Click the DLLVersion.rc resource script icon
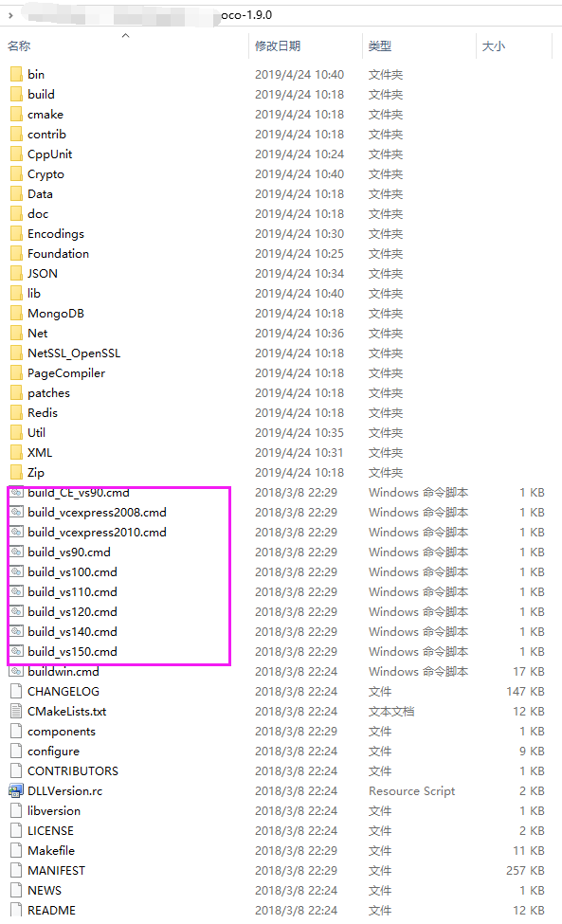The width and height of the screenshot is (562, 924). (x=16, y=790)
